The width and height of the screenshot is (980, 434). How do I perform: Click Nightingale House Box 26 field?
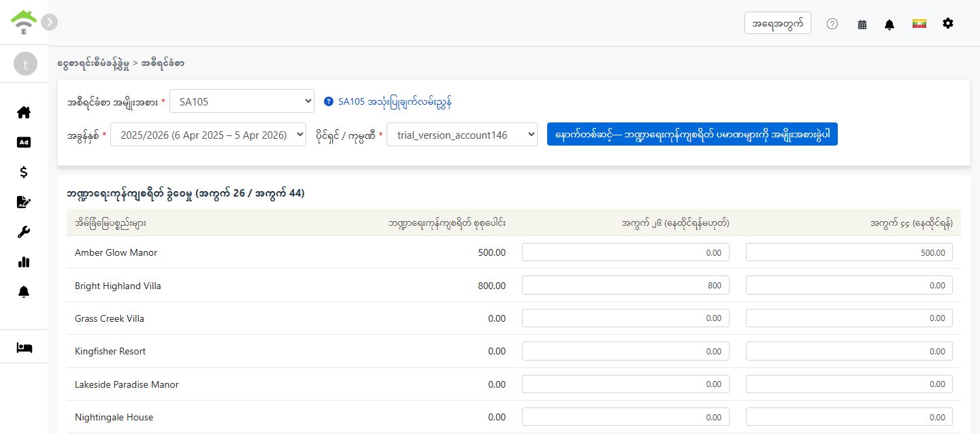pos(625,416)
